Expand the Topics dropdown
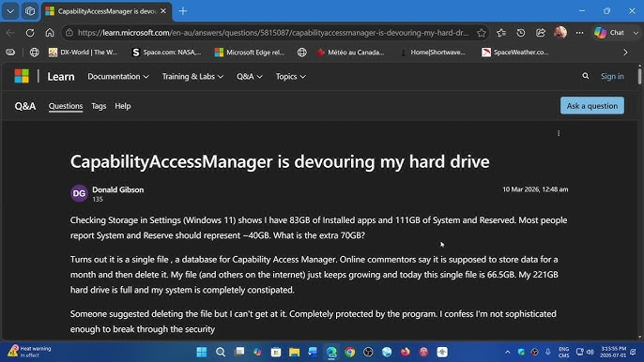The width and height of the screenshot is (644, 362). (x=290, y=76)
